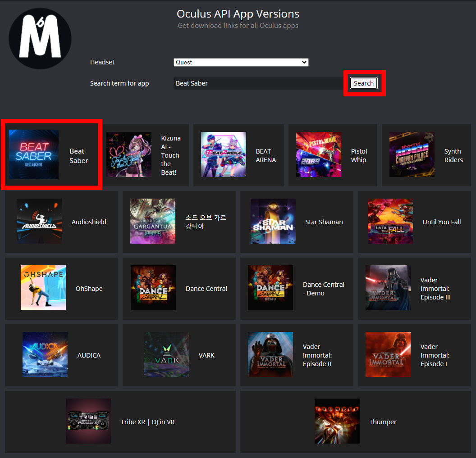Click the M logo icon
Screen dimensions: 476x458
(x=40, y=38)
